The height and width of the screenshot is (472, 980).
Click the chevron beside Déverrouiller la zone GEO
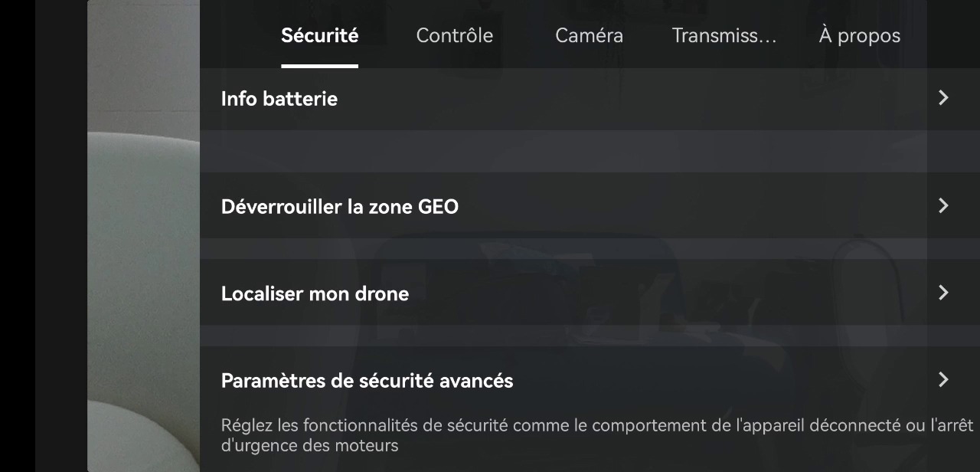(943, 205)
